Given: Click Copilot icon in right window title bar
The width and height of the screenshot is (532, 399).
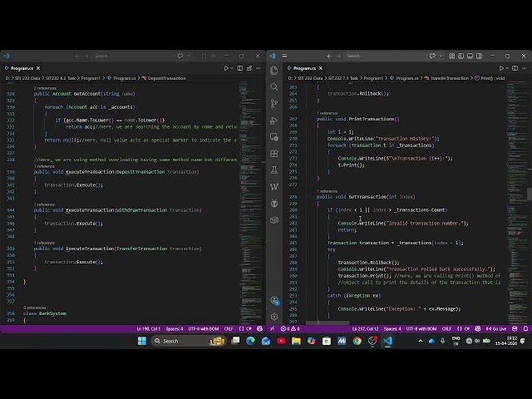Looking at the screenshot, I should tap(432, 56).
